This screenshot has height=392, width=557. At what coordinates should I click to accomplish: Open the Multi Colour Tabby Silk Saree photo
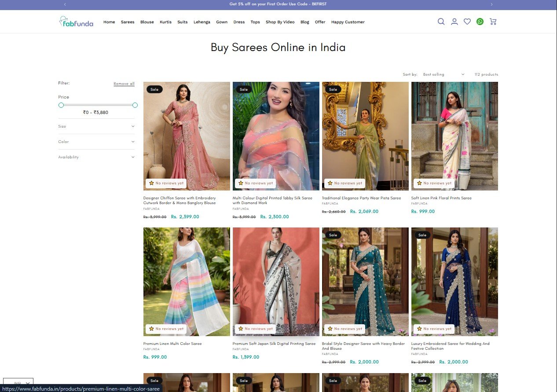pyautogui.click(x=276, y=136)
